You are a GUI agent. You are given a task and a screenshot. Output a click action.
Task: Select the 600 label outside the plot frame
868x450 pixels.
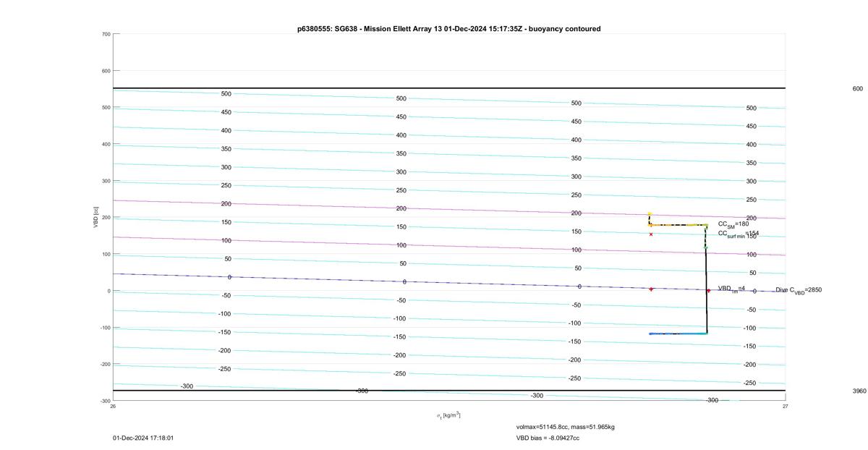coord(858,88)
